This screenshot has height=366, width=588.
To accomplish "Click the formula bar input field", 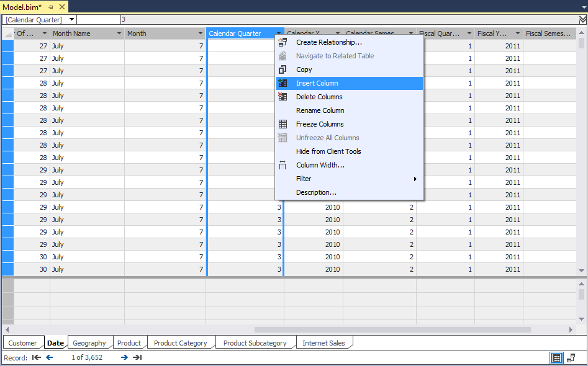I will coord(348,20).
